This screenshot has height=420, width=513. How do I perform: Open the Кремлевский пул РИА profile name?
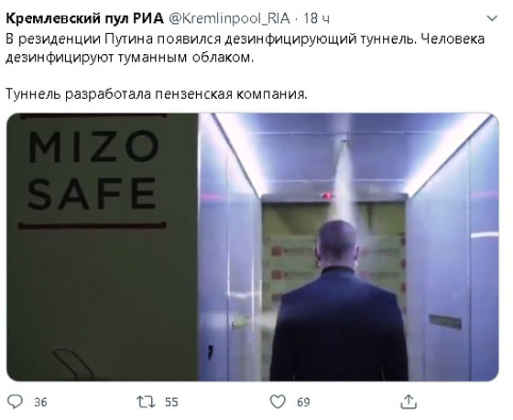click(x=84, y=18)
